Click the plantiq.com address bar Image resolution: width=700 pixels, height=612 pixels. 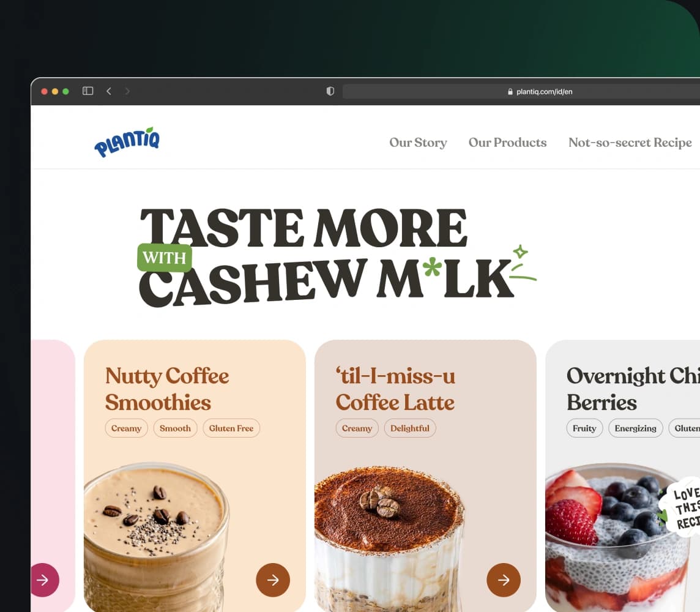(521, 92)
